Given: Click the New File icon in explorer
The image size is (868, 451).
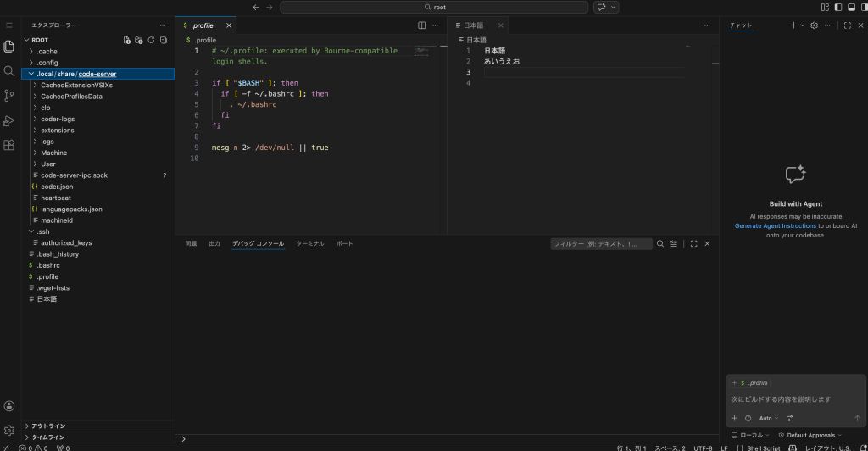Looking at the screenshot, I should [x=127, y=40].
